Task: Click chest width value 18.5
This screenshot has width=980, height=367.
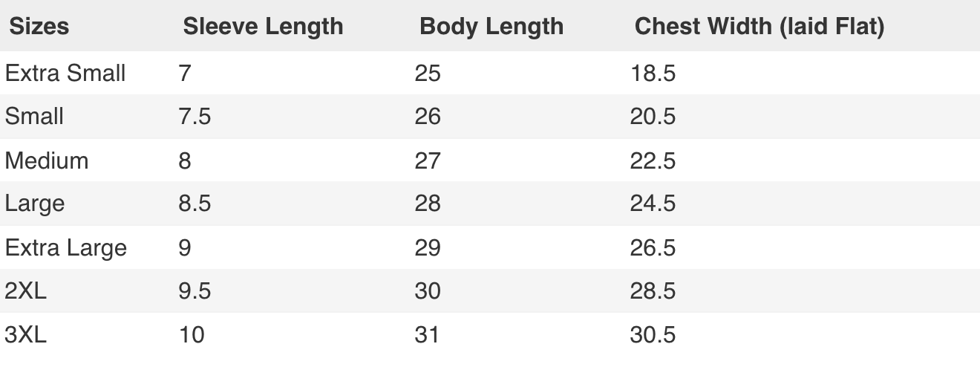Action: tap(653, 74)
